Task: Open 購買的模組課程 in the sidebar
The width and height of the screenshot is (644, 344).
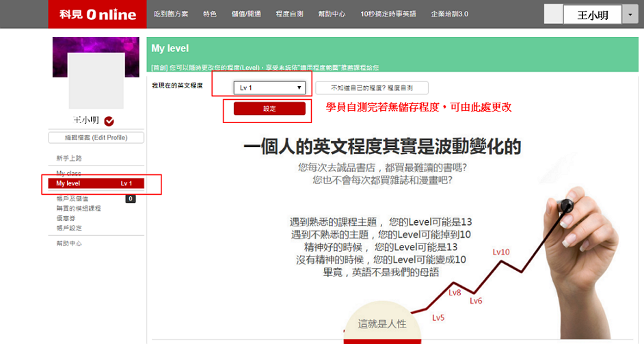Action: tap(79, 209)
